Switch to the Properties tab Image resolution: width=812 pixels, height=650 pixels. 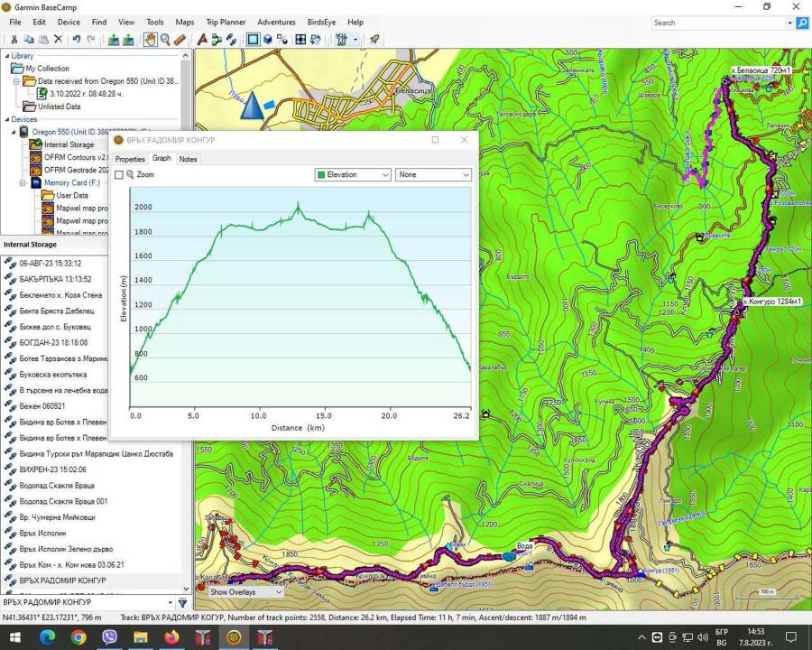tap(130, 159)
